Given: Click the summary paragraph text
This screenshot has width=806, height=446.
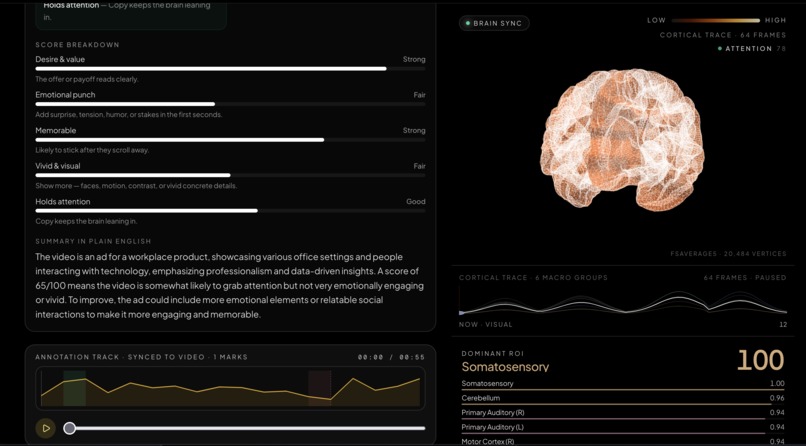Looking at the screenshot, I should coord(230,286).
